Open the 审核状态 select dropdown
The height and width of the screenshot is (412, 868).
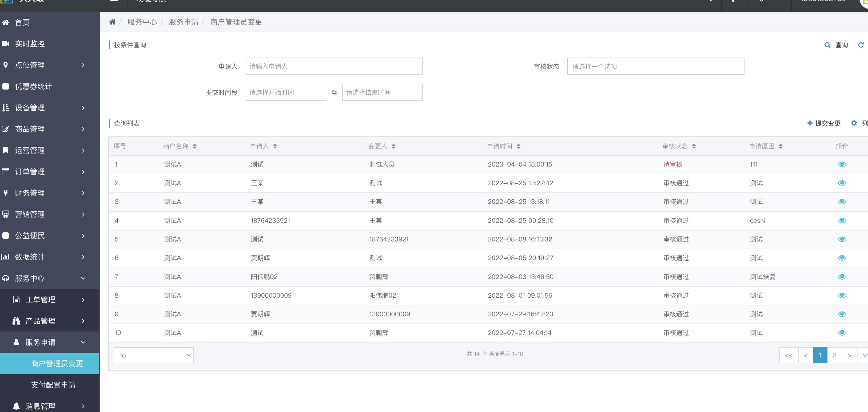[x=655, y=66]
